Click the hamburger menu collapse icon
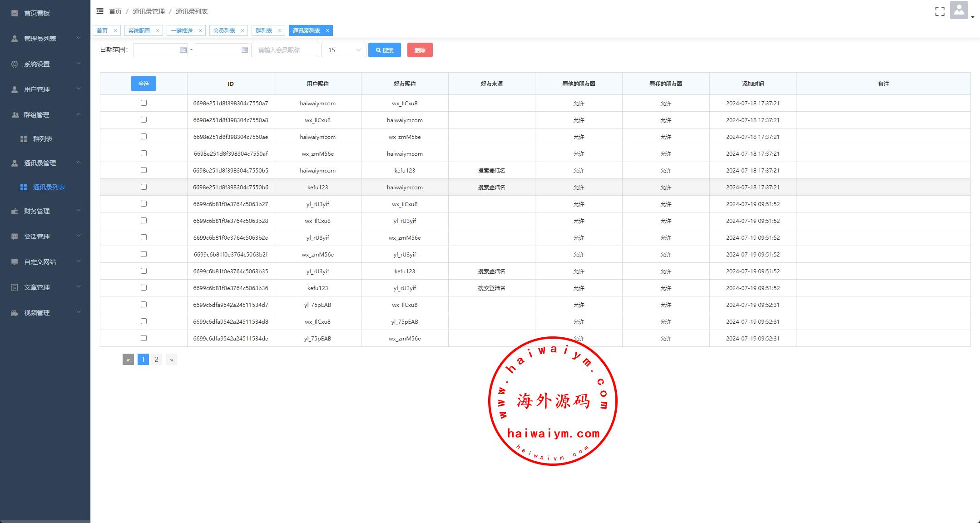The image size is (980, 523). click(100, 11)
